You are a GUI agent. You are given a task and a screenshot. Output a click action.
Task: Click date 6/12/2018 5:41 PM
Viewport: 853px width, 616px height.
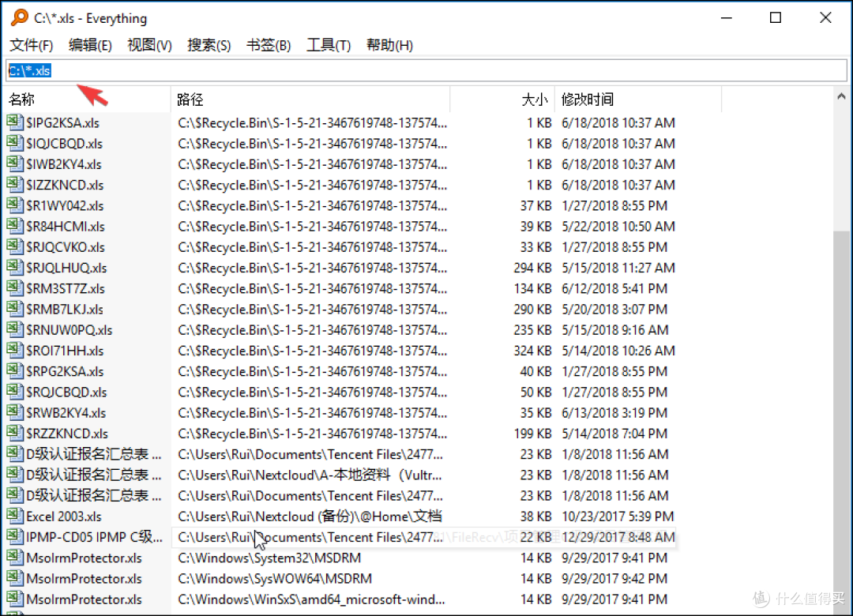(x=614, y=288)
